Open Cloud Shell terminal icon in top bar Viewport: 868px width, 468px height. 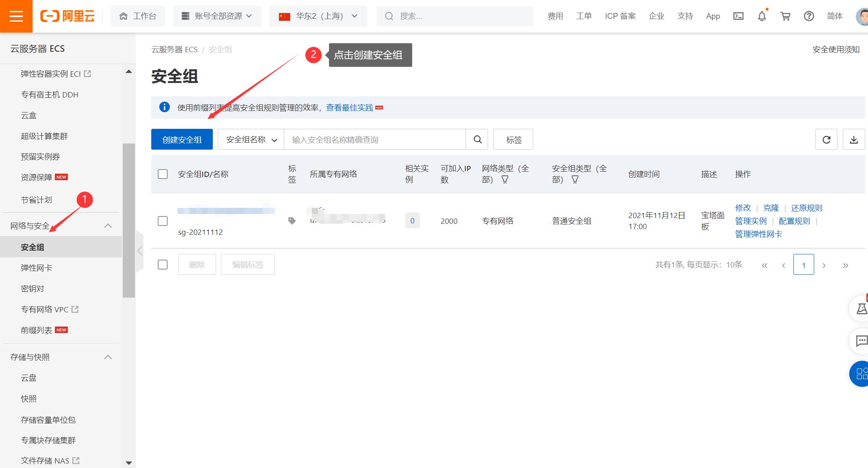pyautogui.click(x=738, y=16)
